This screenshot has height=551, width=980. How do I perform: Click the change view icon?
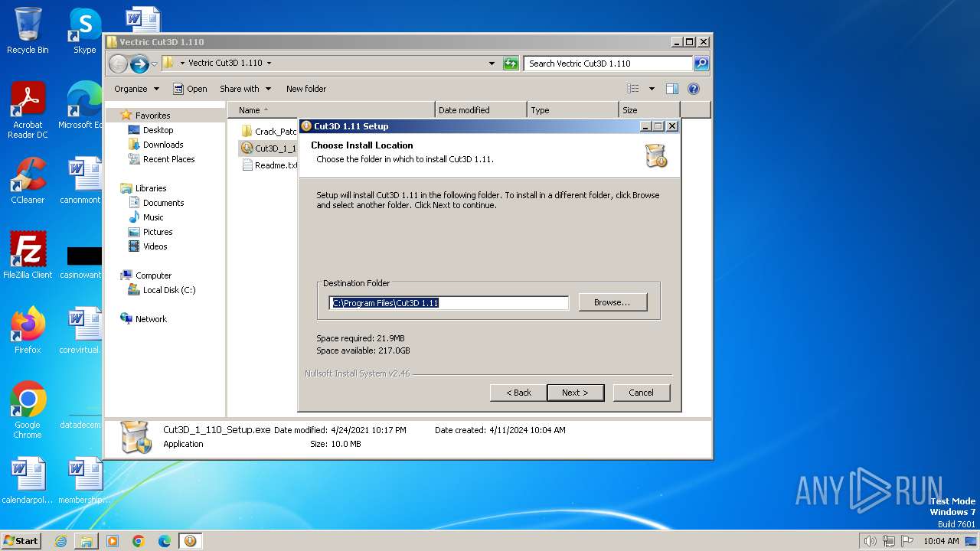pos(633,89)
